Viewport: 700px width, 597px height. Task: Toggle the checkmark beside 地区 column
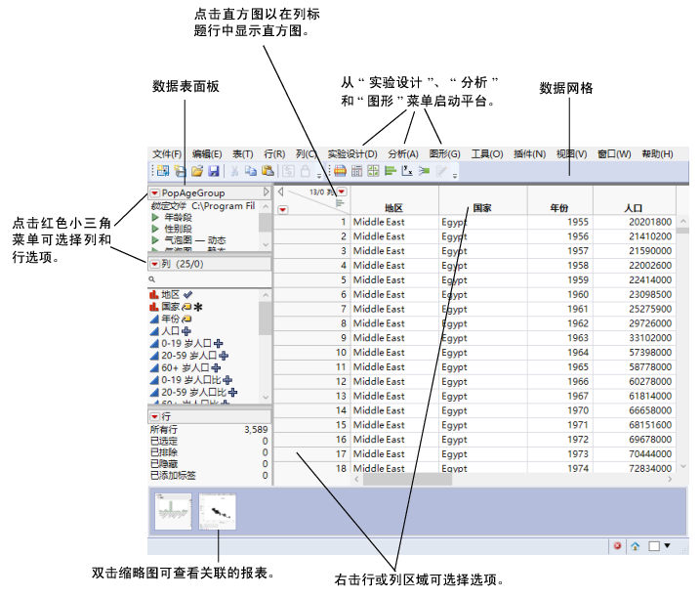coord(188,294)
